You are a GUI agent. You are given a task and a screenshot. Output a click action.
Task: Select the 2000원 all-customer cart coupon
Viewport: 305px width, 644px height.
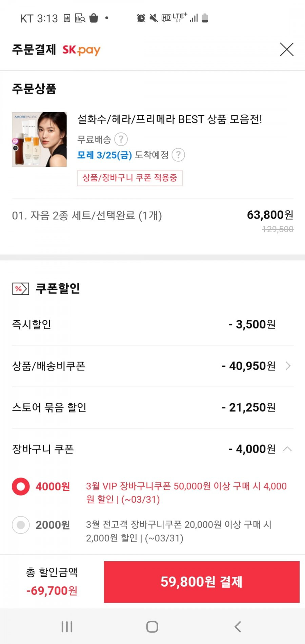coord(21,525)
